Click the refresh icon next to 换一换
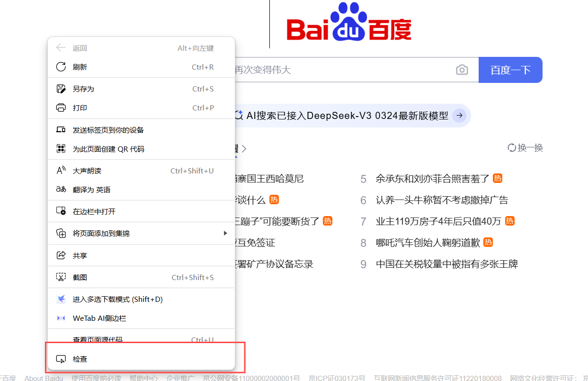Screen dimensions: 588x381 (x=511, y=148)
